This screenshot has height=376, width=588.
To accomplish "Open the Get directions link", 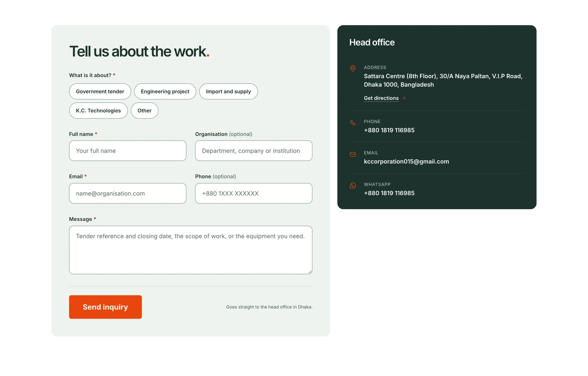I will 381,98.
